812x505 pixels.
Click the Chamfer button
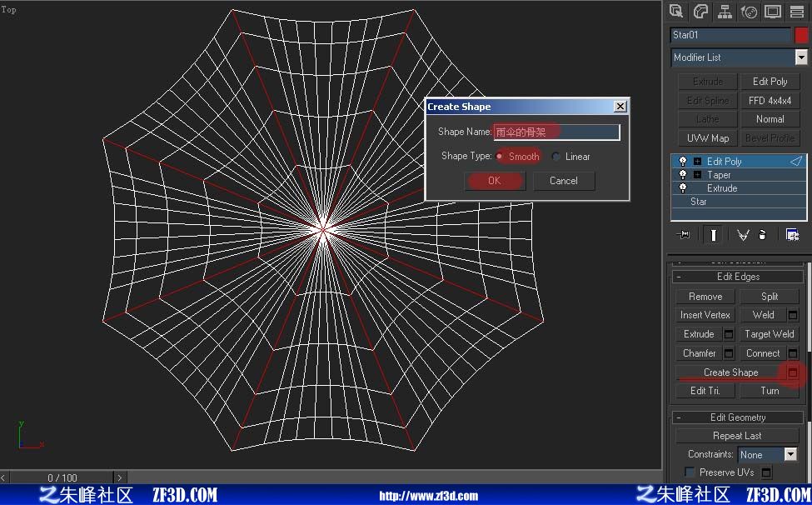point(699,353)
